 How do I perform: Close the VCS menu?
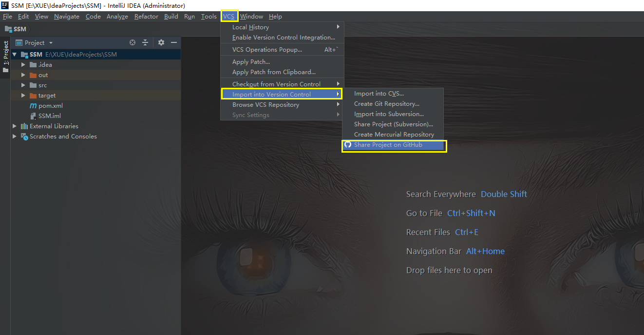coord(229,17)
